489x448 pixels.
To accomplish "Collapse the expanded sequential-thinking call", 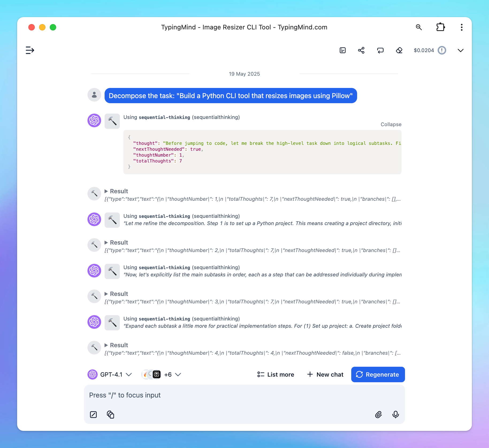I will click(391, 125).
